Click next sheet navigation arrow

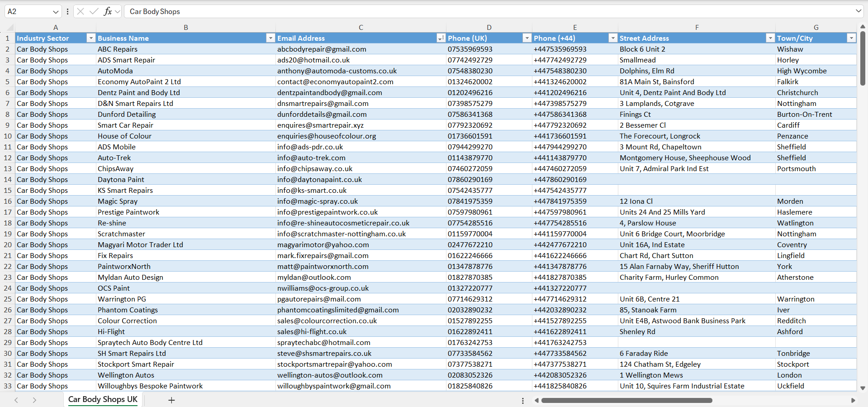[34, 400]
